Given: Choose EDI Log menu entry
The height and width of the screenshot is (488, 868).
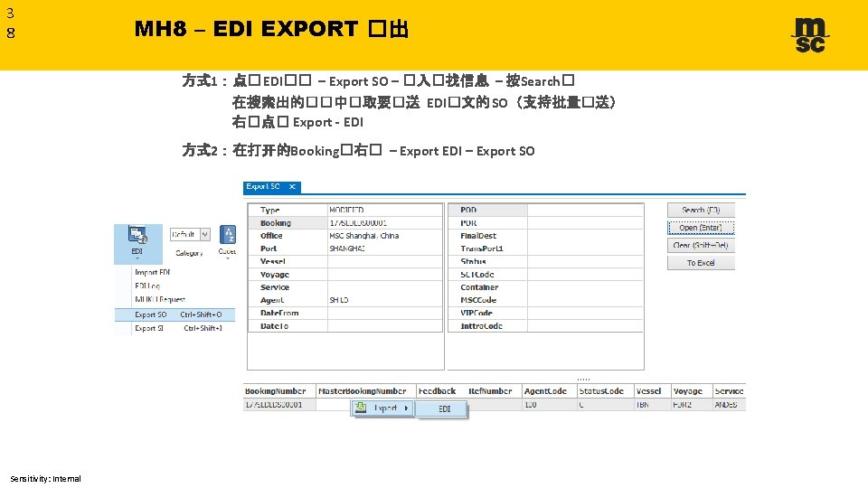Looking at the screenshot, I should [147, 286].
